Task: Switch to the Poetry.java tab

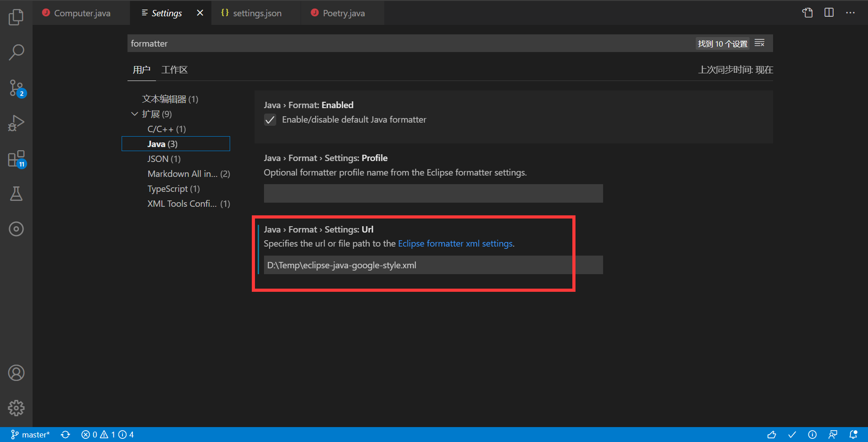Action: (343, 13)
